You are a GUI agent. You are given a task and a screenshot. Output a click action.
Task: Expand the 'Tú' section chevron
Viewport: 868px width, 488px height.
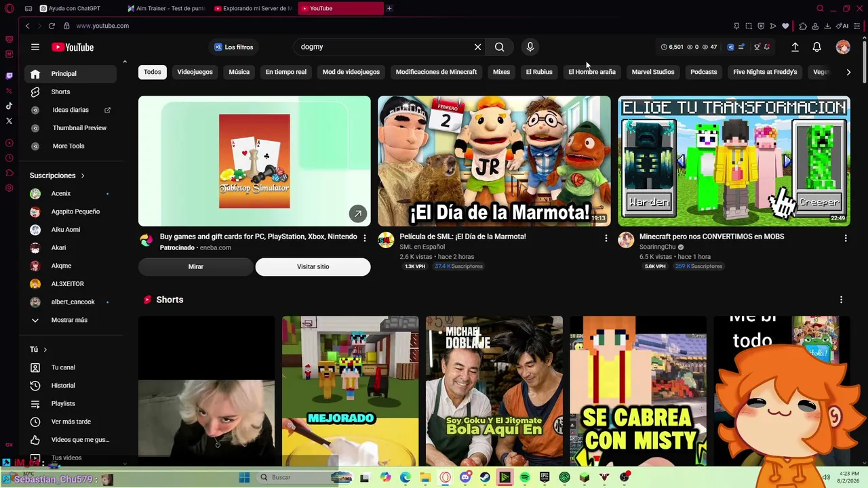click(x=45, y=350)
